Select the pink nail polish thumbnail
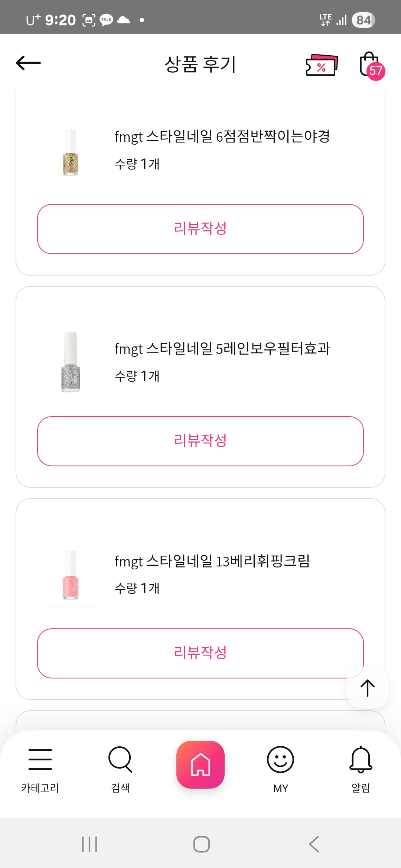Screen dimensions: 401x868 [71, 575]
